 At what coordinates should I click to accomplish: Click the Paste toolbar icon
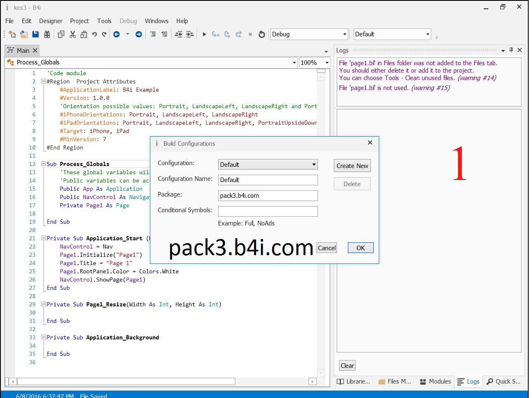[x=84, y=34]
